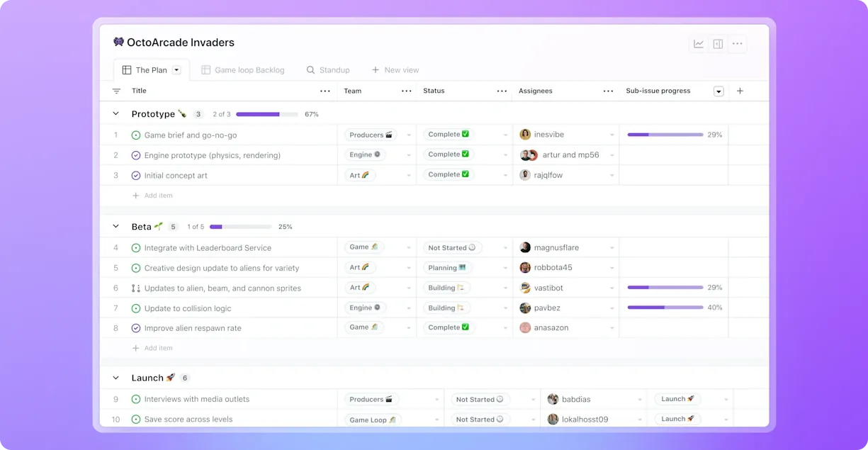Open Sub-issue progress column dropdown
The image size is (868, 450).
(x=718, y=91)
